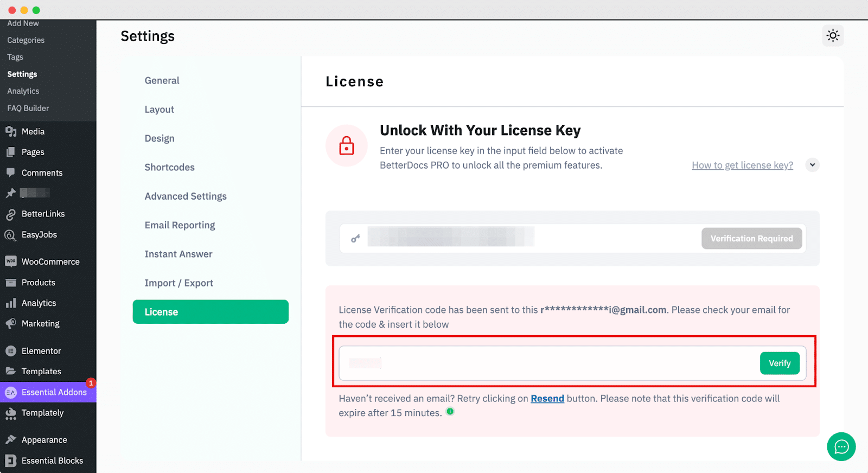Open the General settings tab
Viewport: 868px width, 473px height.
pos(162,80)
